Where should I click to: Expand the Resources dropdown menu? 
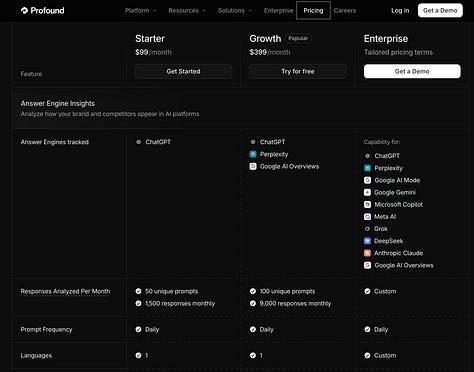tap(187, 11)
